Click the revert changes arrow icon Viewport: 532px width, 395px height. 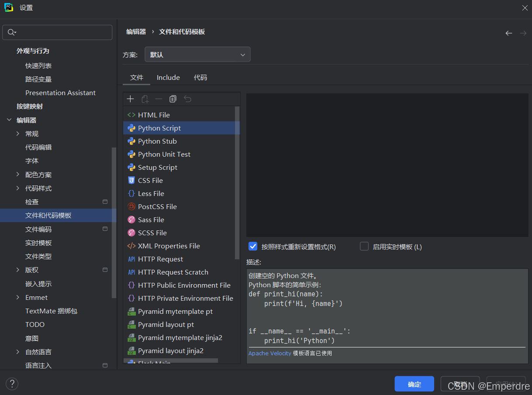point(187,99)
